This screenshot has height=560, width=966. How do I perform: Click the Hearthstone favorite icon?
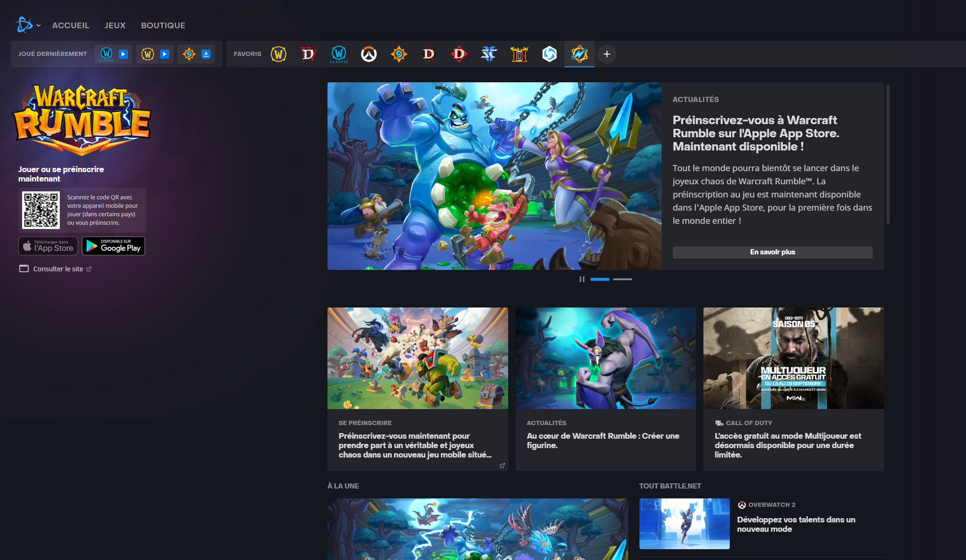pyautogui.click(x=399, y=54)
